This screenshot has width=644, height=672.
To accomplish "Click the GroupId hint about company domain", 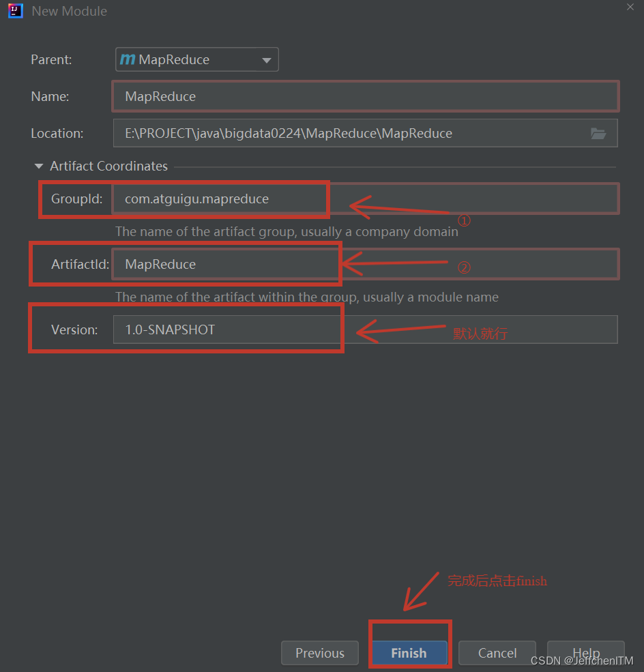I will pyautogui.click(x=287, y=231).
